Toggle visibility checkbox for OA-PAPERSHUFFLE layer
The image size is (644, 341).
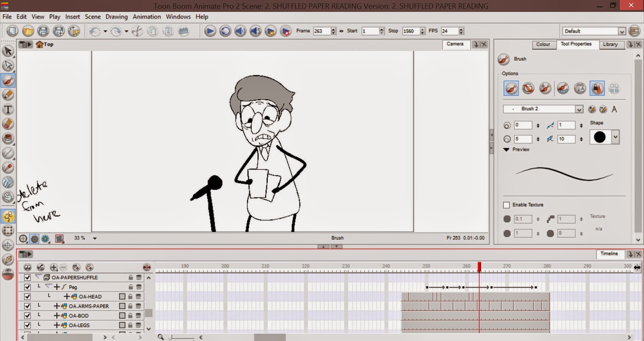27,277
